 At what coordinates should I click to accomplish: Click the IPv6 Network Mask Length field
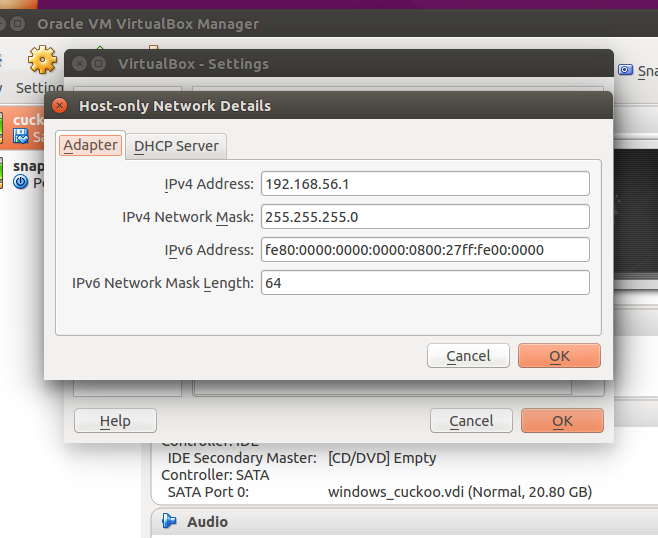(x=425, y=282)
